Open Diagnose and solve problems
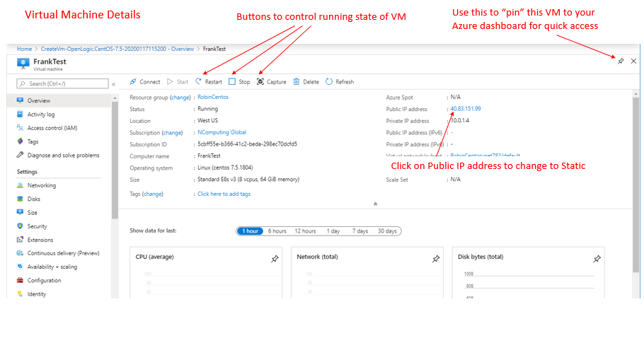 coord(59,155)
